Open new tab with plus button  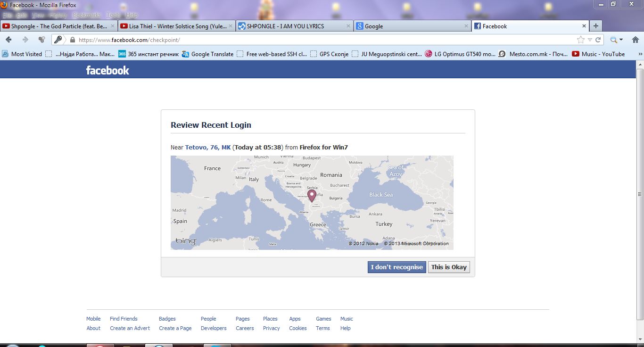click(x=596, y=26)
